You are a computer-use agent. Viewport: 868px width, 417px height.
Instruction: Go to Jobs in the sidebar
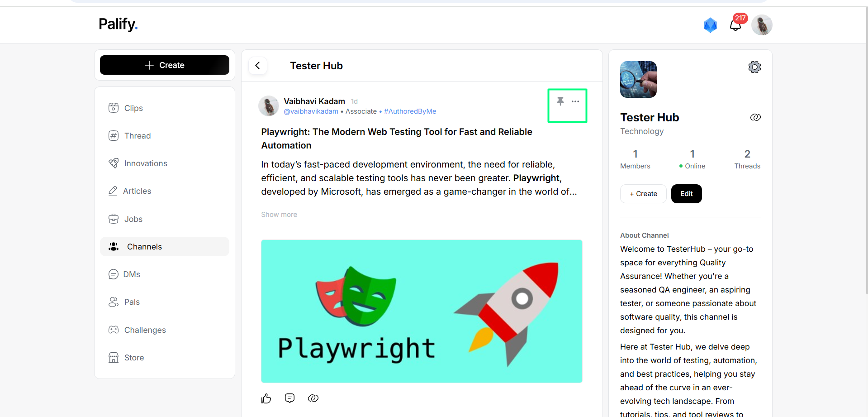(164, 219)
